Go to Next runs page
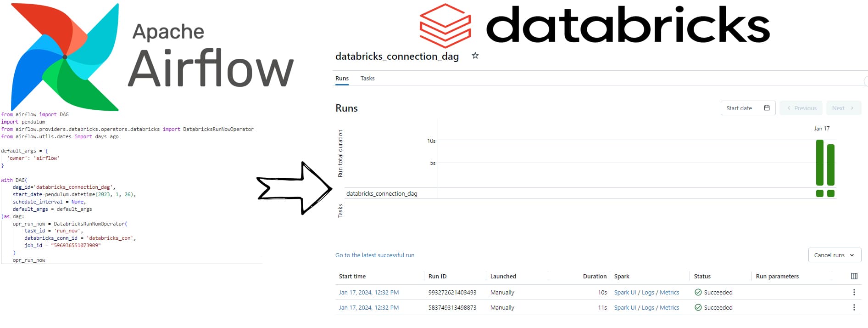The height and width of the screenshot is (328, 868). [x=844, y=108]
